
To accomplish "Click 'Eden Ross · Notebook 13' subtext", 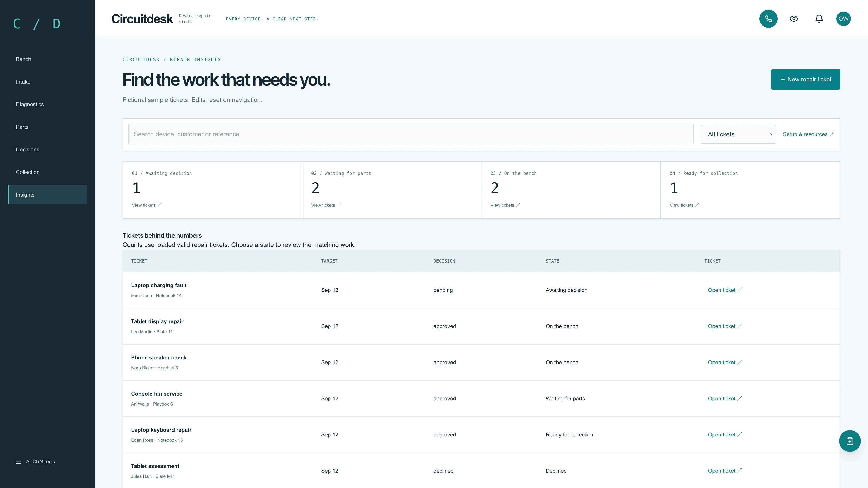I will (x=157, y=440).
